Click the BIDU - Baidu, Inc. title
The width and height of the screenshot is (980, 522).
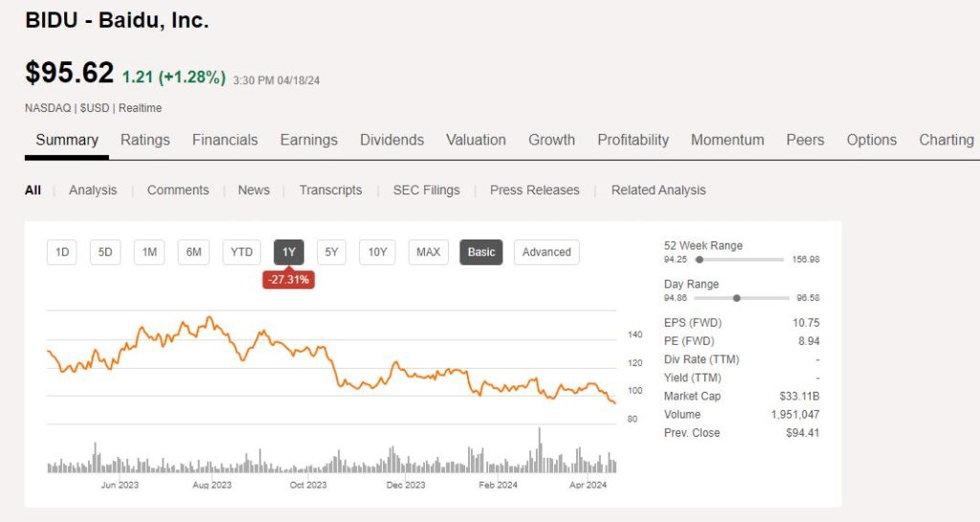click(117, 21)
